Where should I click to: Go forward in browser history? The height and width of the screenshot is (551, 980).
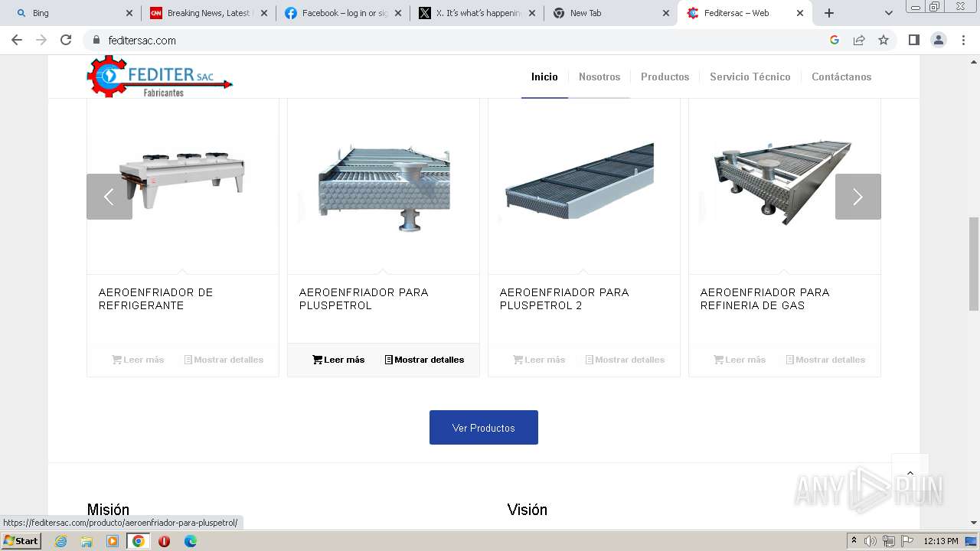pos(41,40)
